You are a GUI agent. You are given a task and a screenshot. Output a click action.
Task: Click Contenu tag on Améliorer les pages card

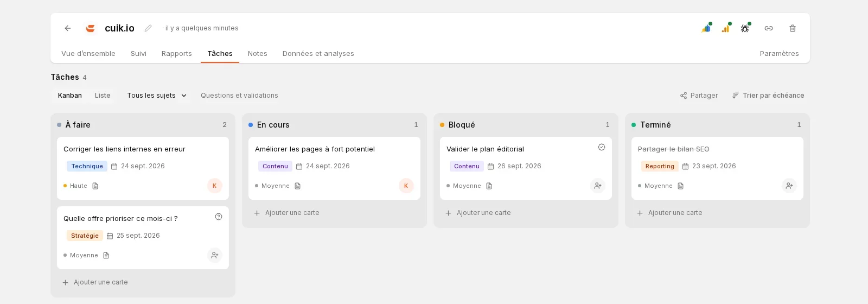coord(275,166)
